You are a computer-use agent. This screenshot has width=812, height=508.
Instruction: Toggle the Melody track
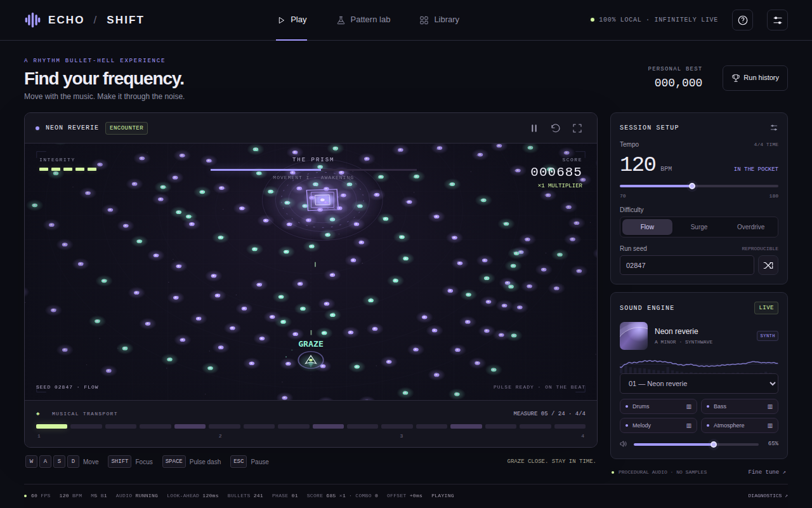click(658, 426)
